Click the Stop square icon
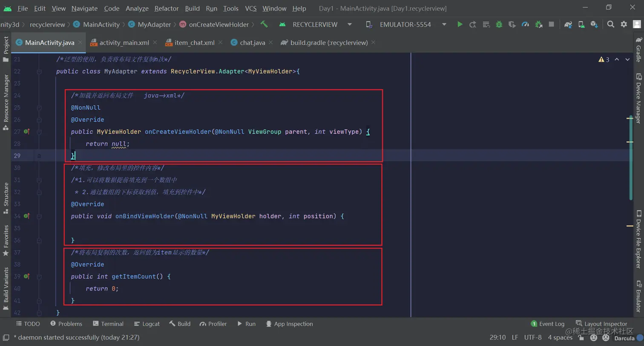Screen dimensions: 644x346 (x=552, y=24)
